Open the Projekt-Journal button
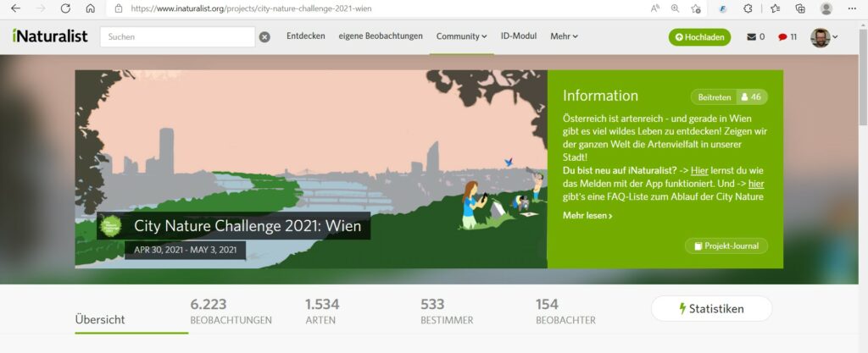868x353 pixels. click(x=726, y=245)
